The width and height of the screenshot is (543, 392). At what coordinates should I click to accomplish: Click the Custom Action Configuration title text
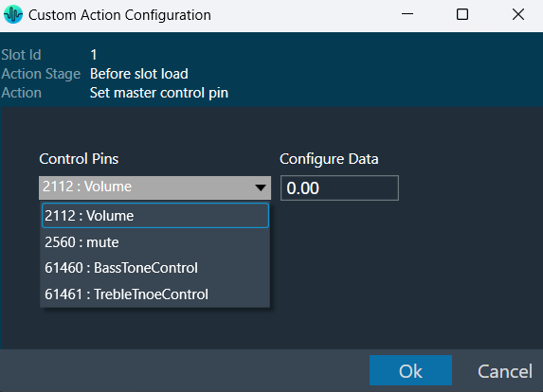[x=119, y=15]
